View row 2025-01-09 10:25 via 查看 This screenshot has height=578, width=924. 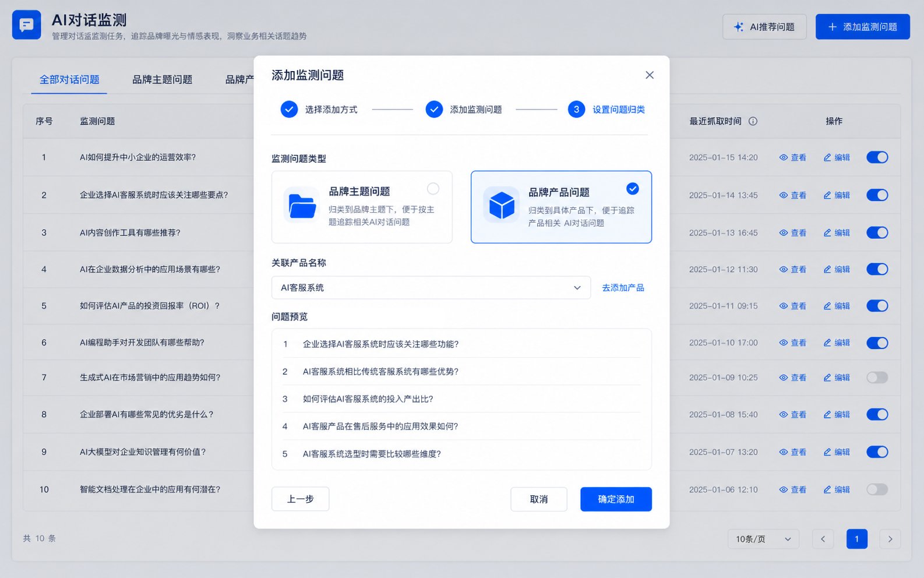click(x=793, y=378)
